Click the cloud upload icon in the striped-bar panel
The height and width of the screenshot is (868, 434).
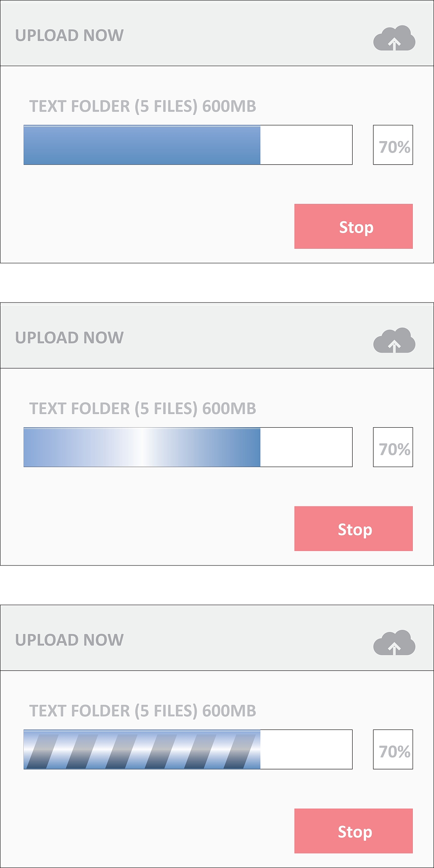coord(394,643)
